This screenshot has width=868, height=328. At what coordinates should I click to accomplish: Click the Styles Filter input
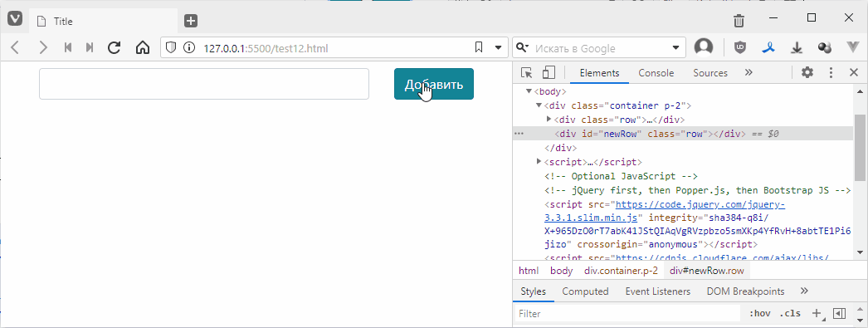[627, 314]
